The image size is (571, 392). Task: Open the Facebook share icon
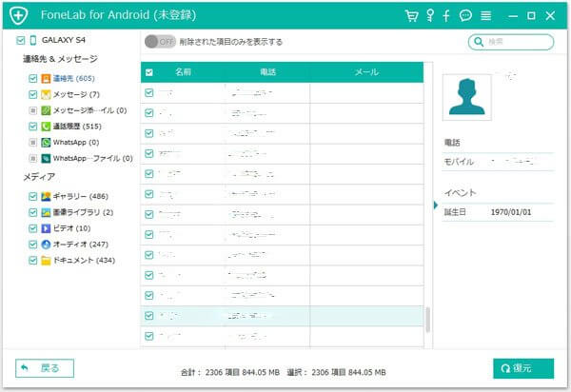[x=446, y=15]
